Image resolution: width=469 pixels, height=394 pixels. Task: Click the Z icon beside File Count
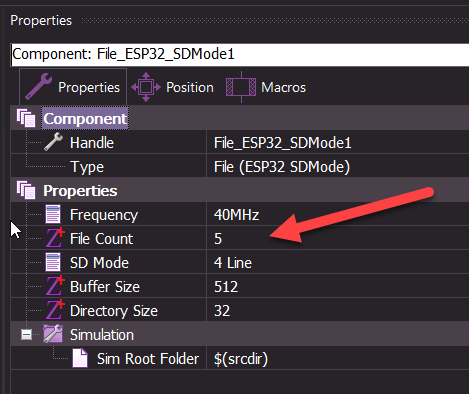pos(55,238)
